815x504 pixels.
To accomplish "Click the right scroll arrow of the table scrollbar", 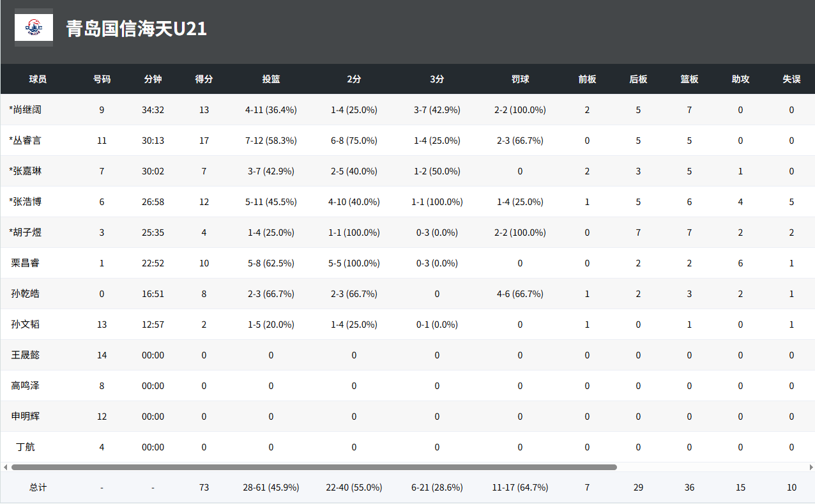I will pyautogui.click(x=811, y=467).
